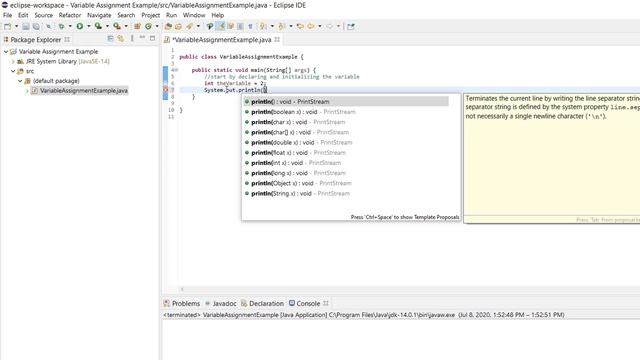The height and width of the screenshot is (360, 640).
Task: Open the Refactor menu
Action: click(x=70, y=15)
